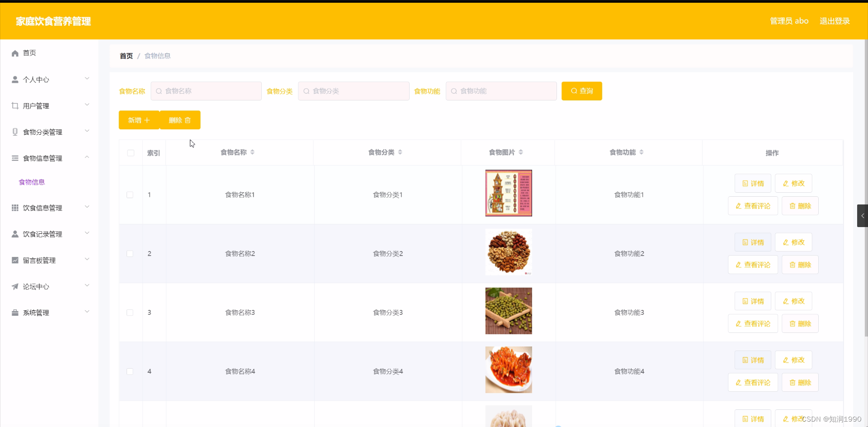Expand the 饮食记录管理 dropdown arrow
Image resolution: width=868 pixels, height=427 pixels.
pos(87,232)
